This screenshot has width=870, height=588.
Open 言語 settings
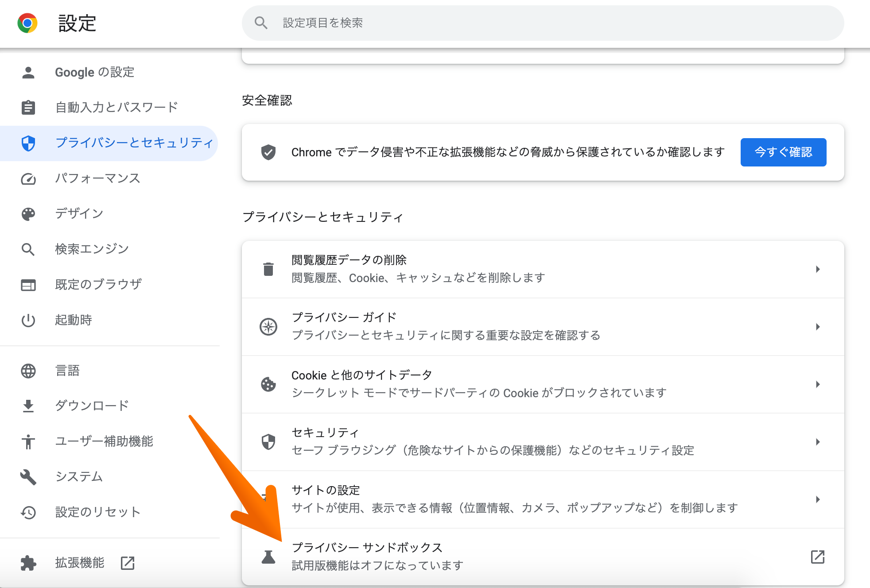coord(109,371)
